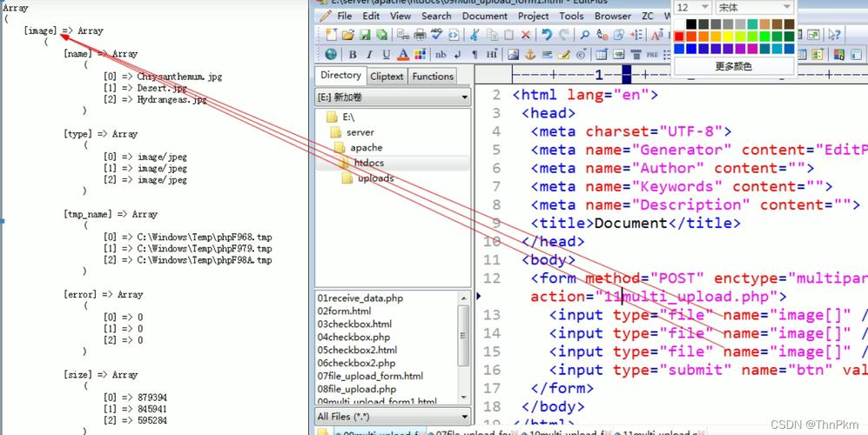Click the file list scrollbar down arrow
The width and height of the screenshot is (868, 435).
pyautogui.click(x=463, y=397)
